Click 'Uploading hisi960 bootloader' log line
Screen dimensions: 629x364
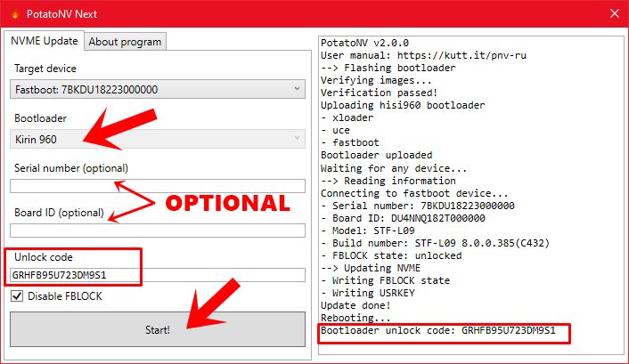tap(403, 105)
